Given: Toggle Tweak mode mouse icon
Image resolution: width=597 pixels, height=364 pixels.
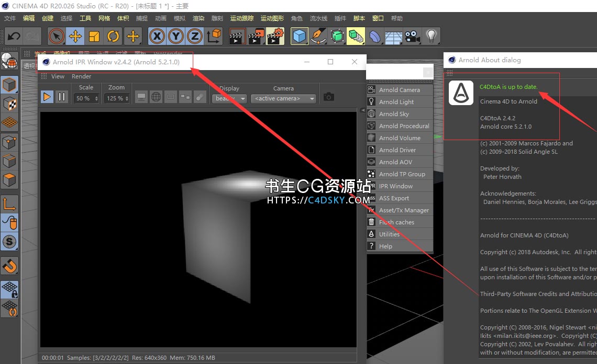Looking at the screenshot, I should click(x=9, y=223).
